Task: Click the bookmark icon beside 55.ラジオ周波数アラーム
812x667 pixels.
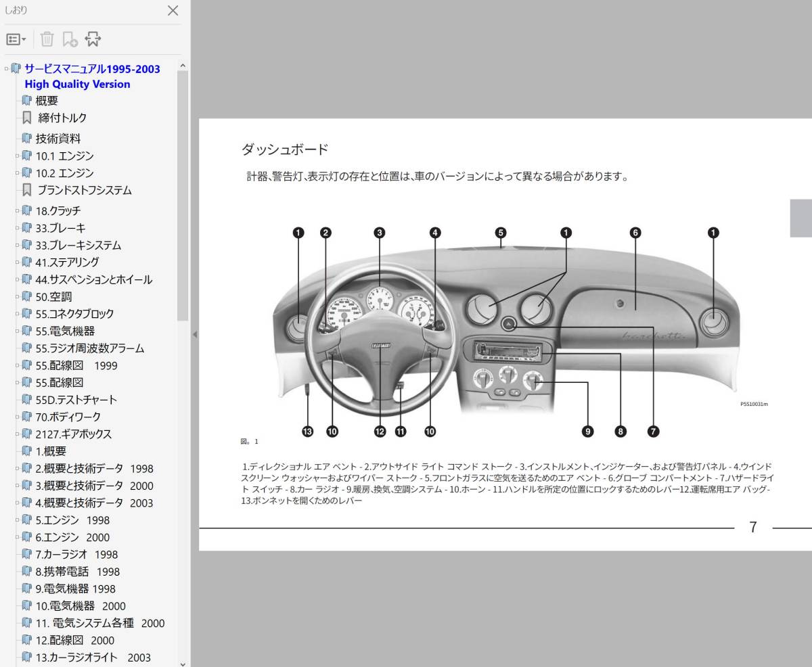Action: pos(27,348)
